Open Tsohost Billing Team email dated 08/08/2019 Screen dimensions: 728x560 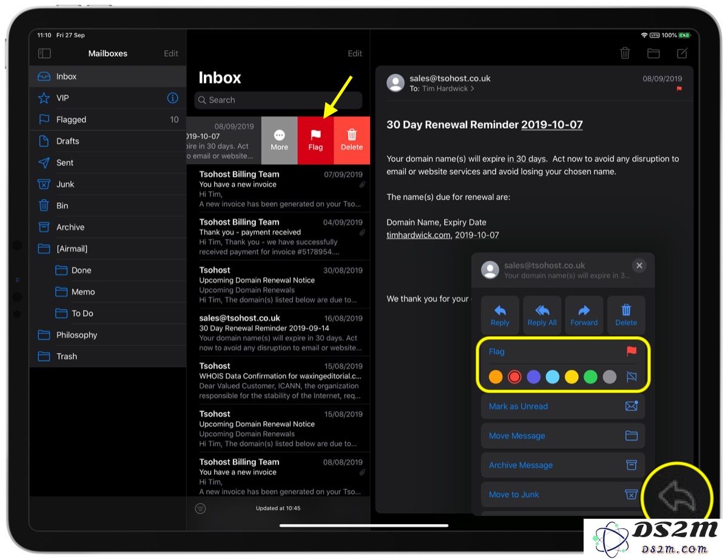pos(278,476)
